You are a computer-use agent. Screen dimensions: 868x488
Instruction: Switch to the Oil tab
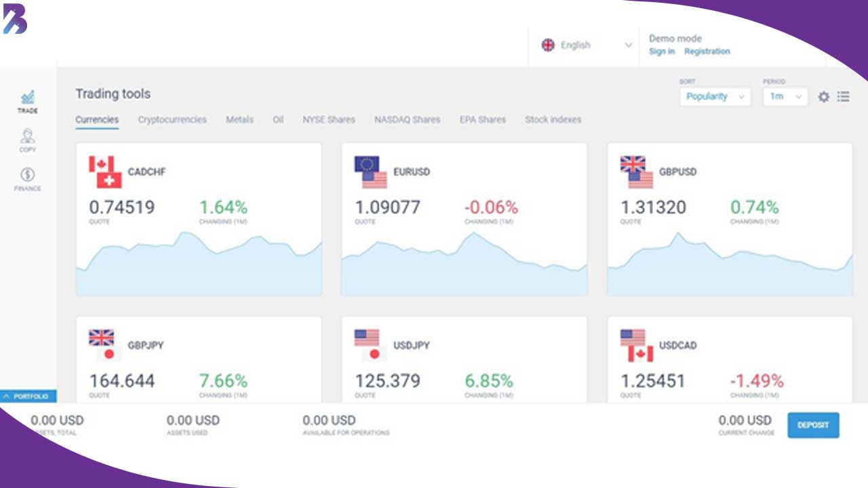(278, 120)
